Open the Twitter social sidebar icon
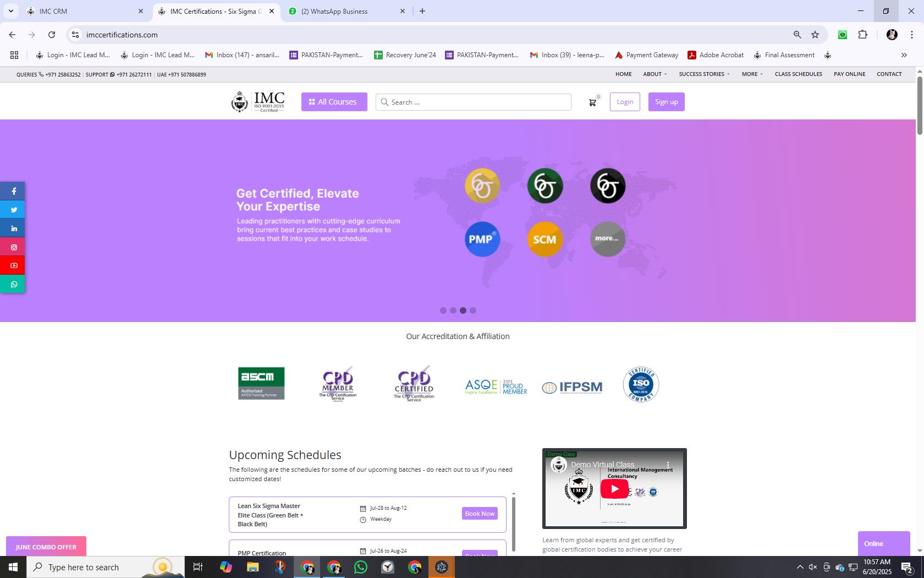The width and height of the screenshot is (924, 578). coord(12,210)
